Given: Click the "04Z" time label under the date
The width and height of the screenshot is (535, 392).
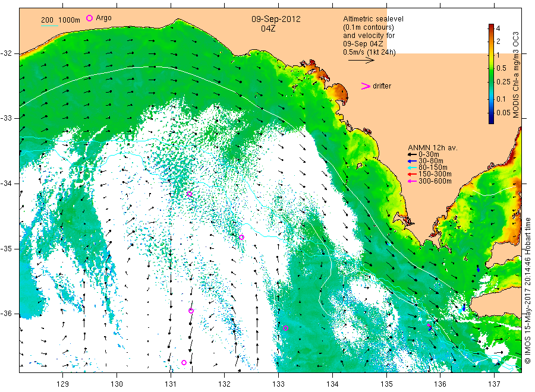Looking at the screenshot, I should [268, 29].
